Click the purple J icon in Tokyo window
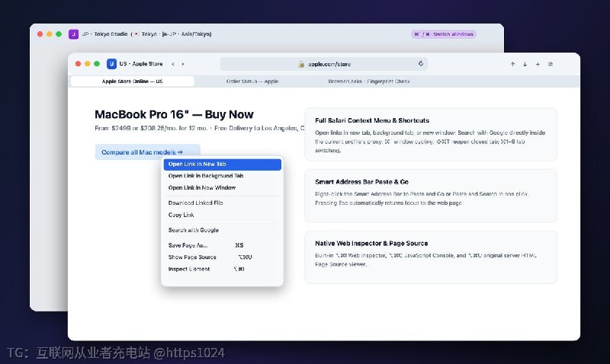610x364 pixels. click(73, 34)
